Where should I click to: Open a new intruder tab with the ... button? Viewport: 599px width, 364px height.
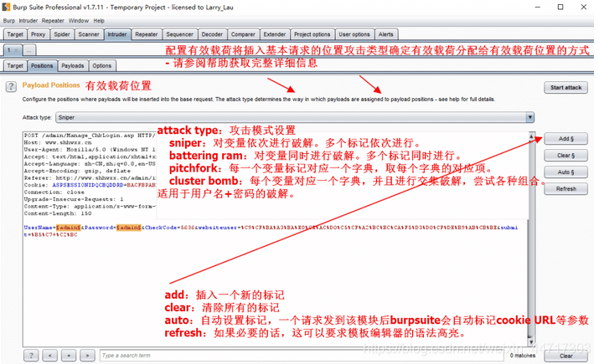coord(29,50)
